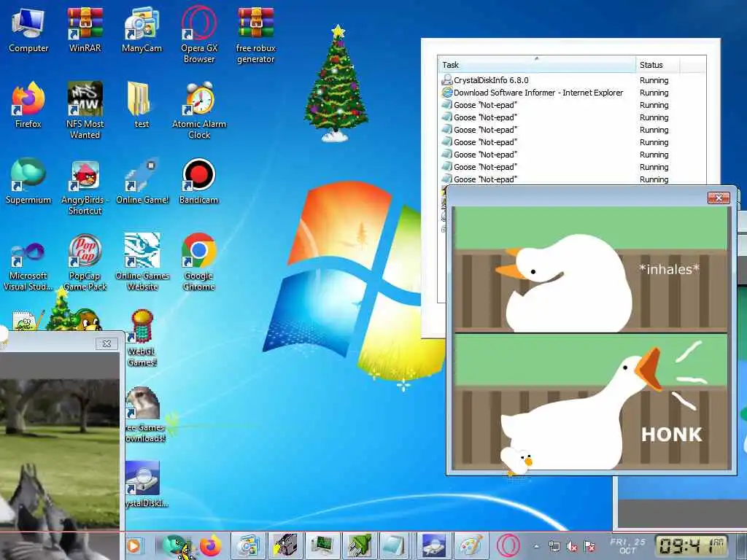Screen dimensions: 747x560
Task: Click the camcorder icon in the taskbar
Action: pyautogui.click(x=285, y=545)
